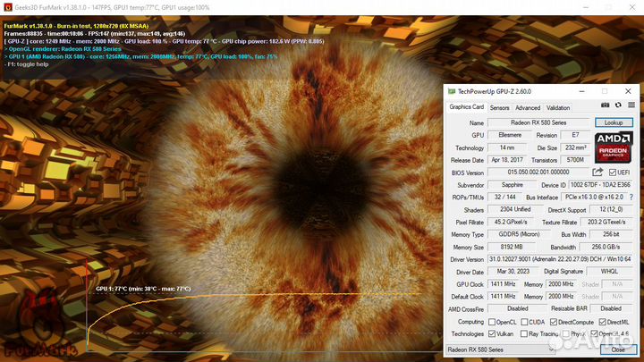The width and height of the screenshot is (644, 362).
Task: Click the GPU Clock 1411 MHz value
Action: (x=503, y=284)
